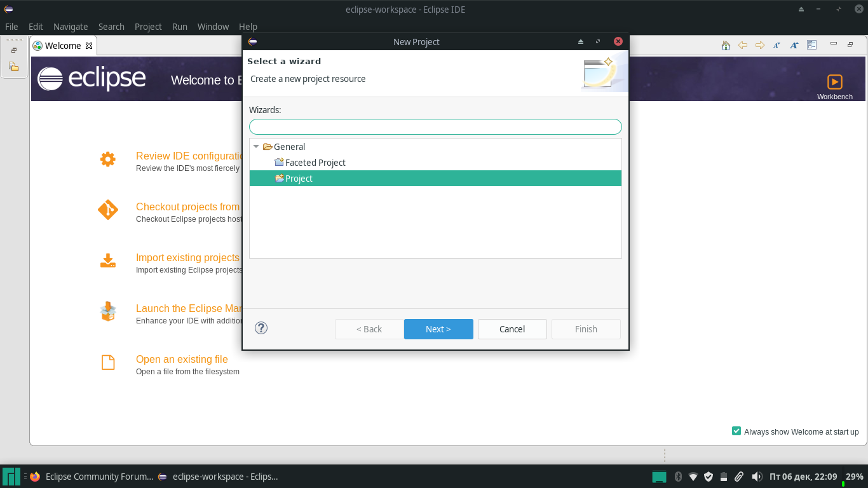The height and width of the screenshot is (488, 868).
Task: Click the security shield tray icon
Action: click(x=709, y=477)
